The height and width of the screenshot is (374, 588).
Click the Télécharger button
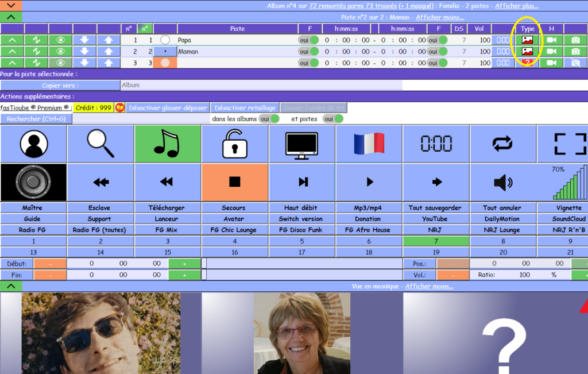168,208
